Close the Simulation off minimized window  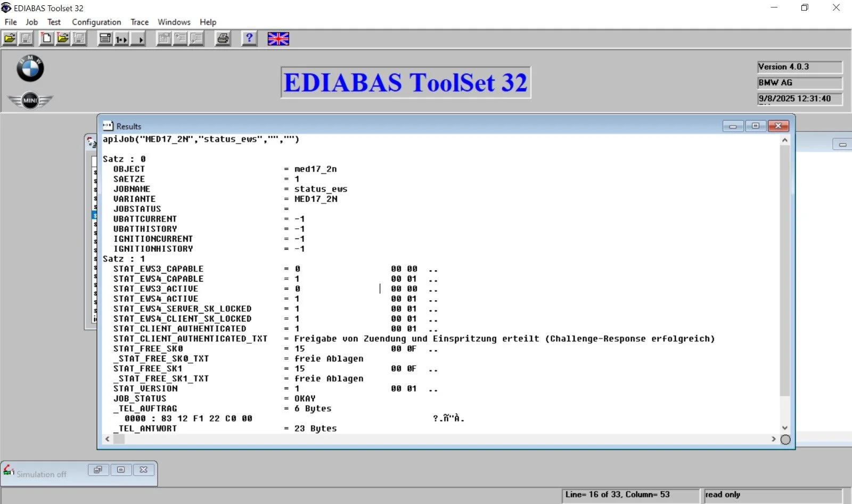144,469
